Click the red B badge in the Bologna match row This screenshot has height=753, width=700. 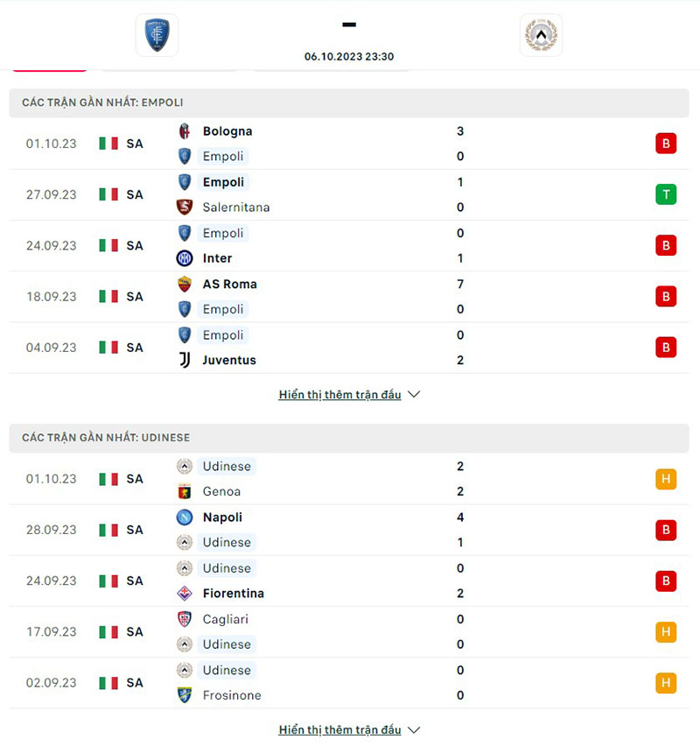coord(666,144)
